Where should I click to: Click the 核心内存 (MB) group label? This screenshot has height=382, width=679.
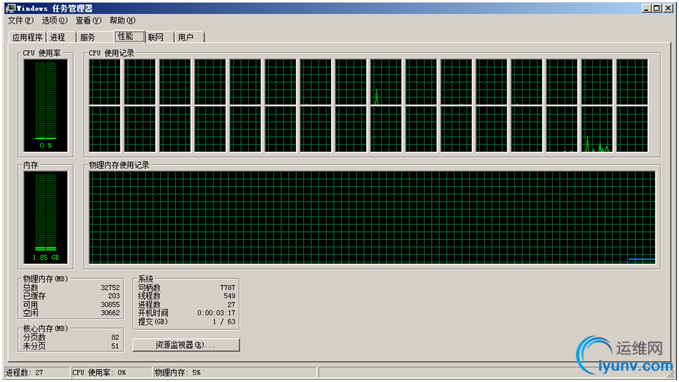click(45, 328)
